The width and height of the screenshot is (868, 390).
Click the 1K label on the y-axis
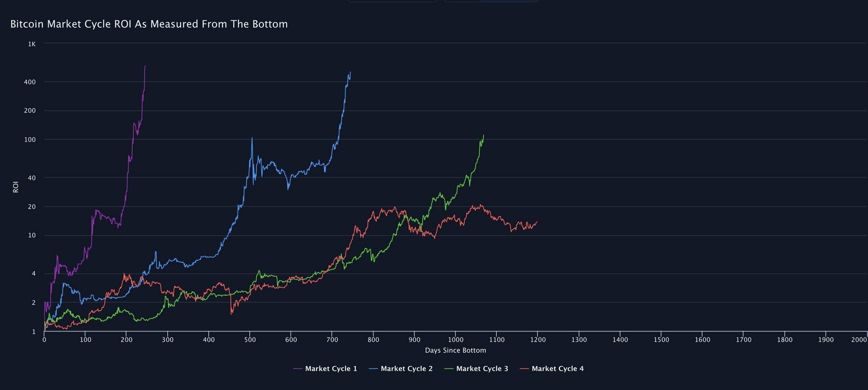[x=32, y=44]
